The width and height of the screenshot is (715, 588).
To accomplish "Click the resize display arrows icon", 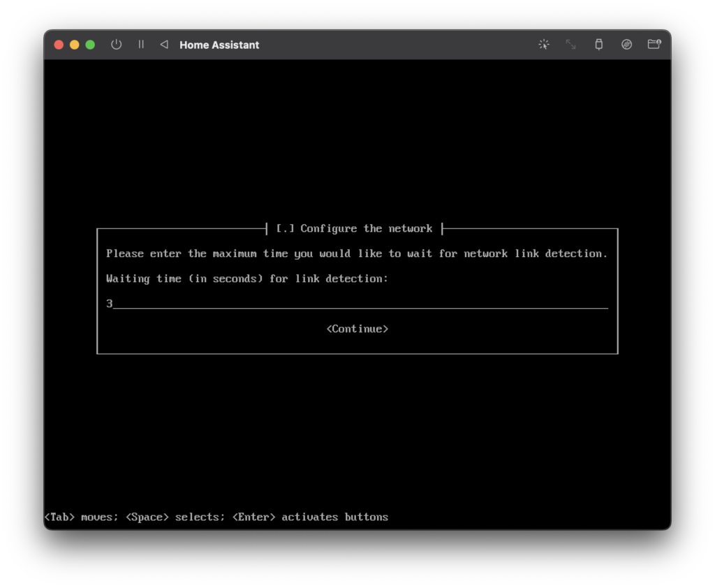I will tap(571, 44).
